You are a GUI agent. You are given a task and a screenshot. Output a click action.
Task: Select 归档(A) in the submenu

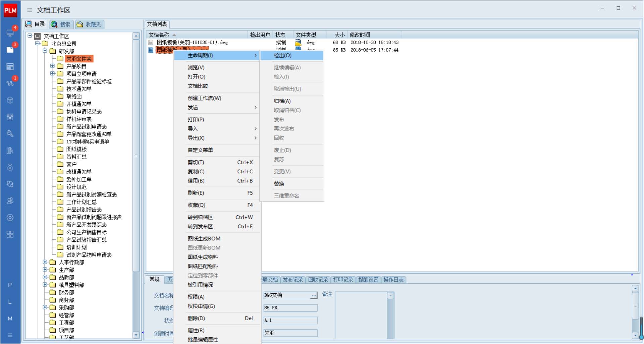click(x=282, y=101)
